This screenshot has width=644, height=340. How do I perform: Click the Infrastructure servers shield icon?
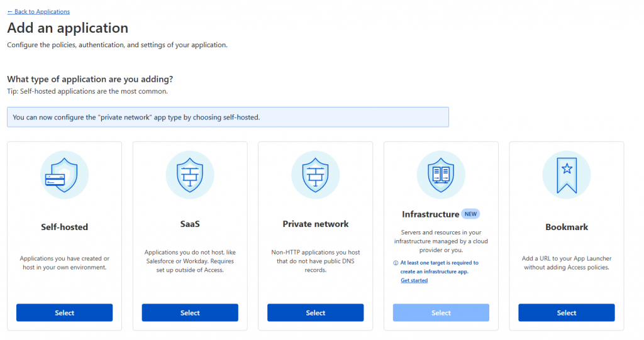(441, 175)
